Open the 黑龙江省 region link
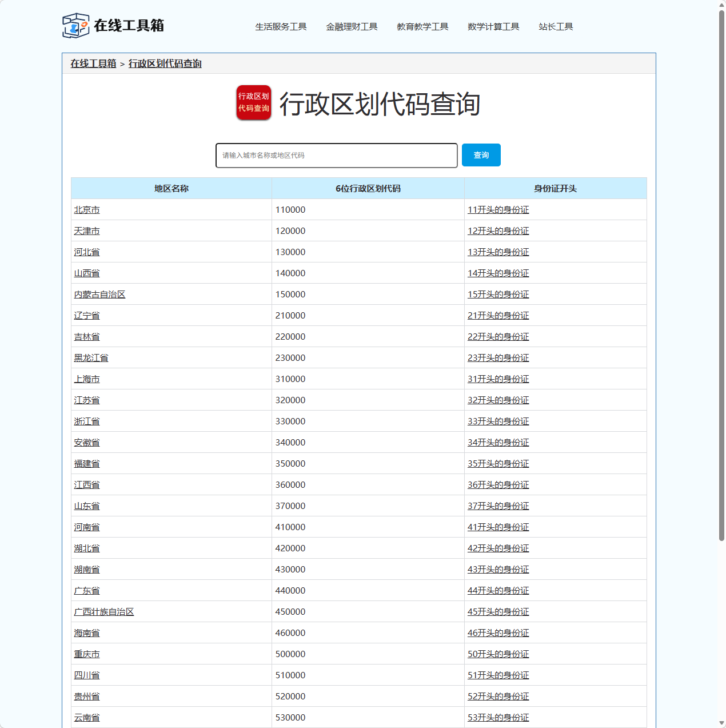 90,357
